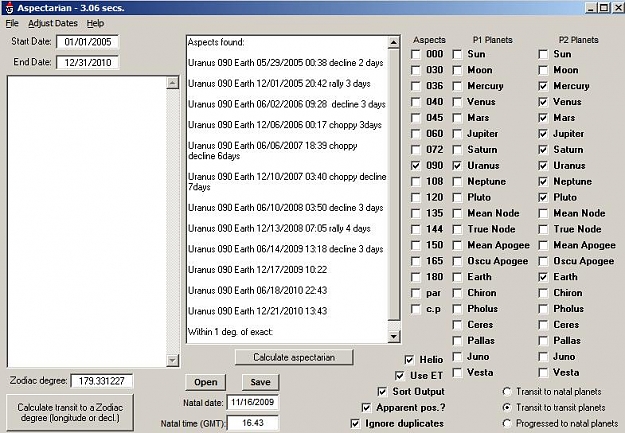Click the 'Aspects found:' header line
The width and height of the screenshot is (625, 433).
216,42
